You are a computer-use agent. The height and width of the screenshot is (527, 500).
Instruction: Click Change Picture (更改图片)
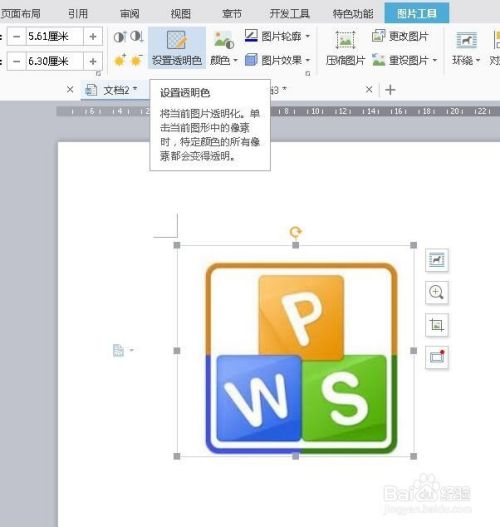(x=400, y=36)
